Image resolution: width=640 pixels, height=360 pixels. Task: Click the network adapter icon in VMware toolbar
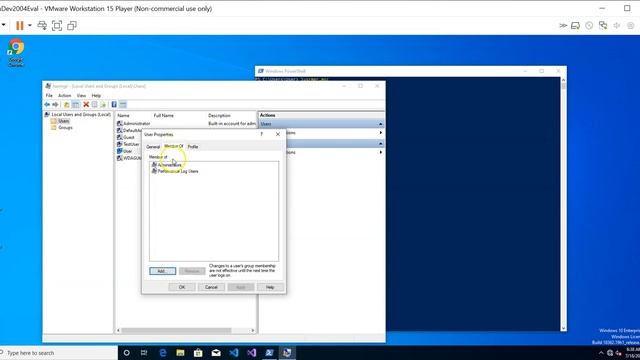tap(603, 25)
